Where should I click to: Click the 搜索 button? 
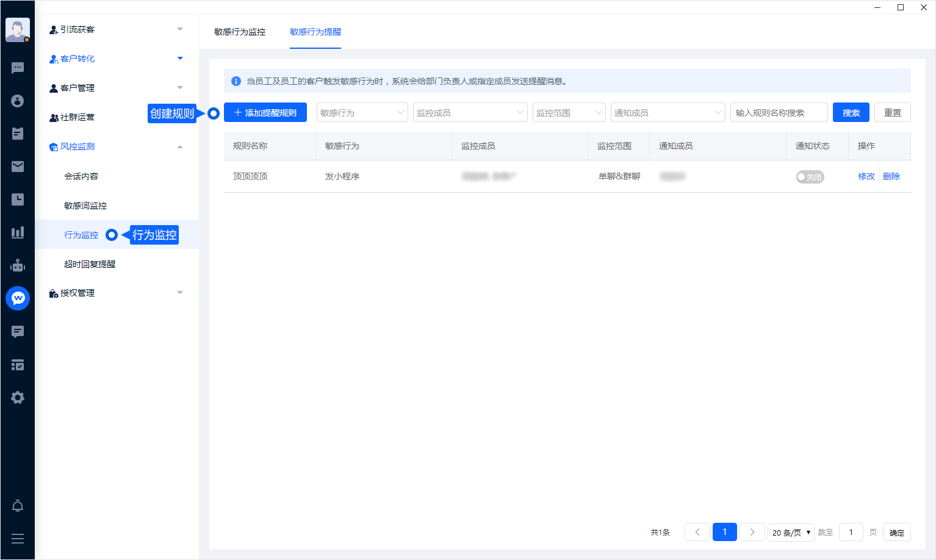(851, 113)
